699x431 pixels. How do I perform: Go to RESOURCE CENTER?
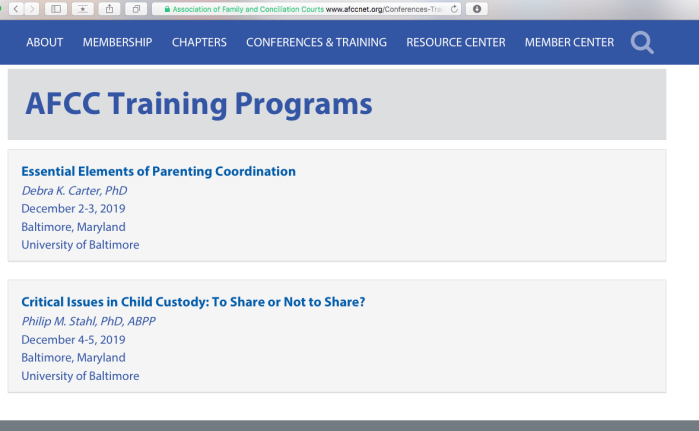455,42
